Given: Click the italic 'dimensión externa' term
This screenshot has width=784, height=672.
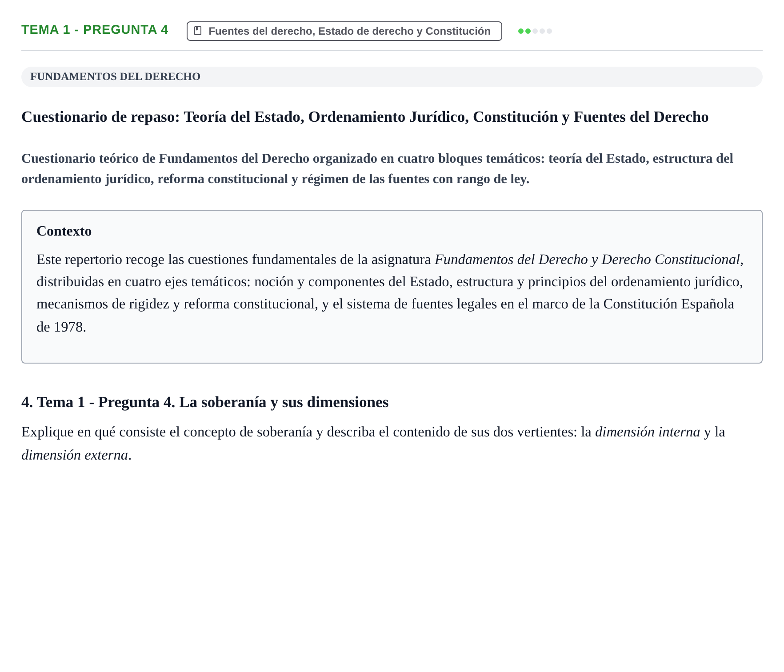Looking at the screenshot, I should click(x=75, y=455).
